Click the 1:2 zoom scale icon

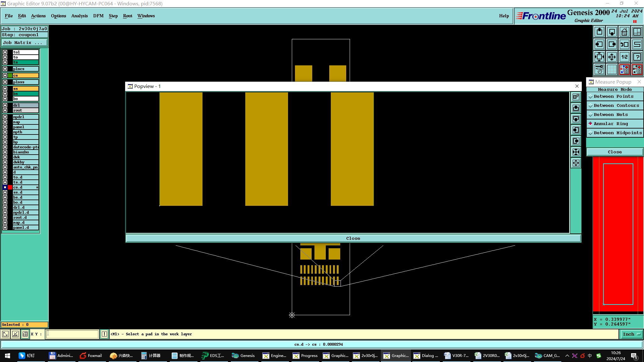point(624,57)
